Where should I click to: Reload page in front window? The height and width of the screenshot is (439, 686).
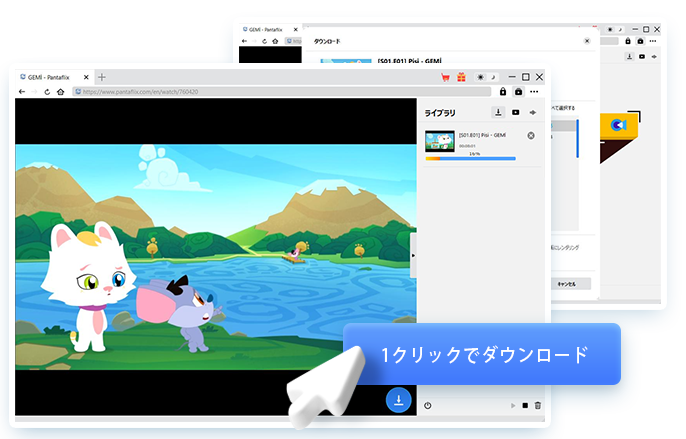coord(47,91)
